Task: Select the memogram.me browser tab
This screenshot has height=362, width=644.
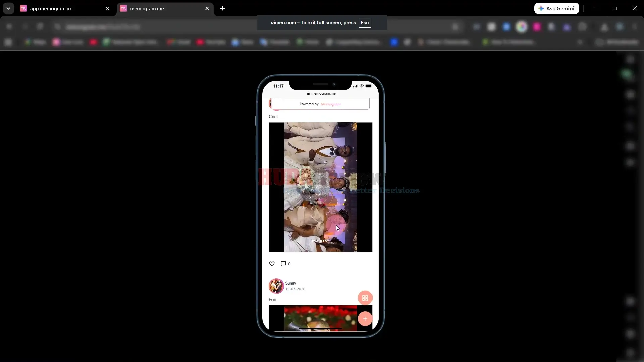Action: [x=164, y=9]
